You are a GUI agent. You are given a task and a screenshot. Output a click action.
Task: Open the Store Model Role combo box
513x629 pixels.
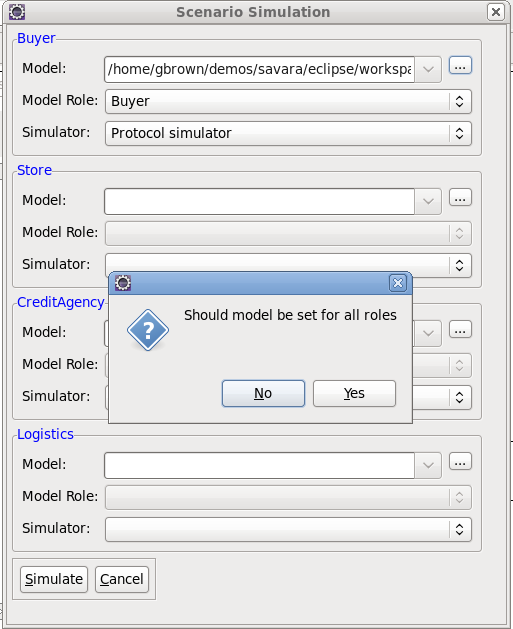point(288,233)
